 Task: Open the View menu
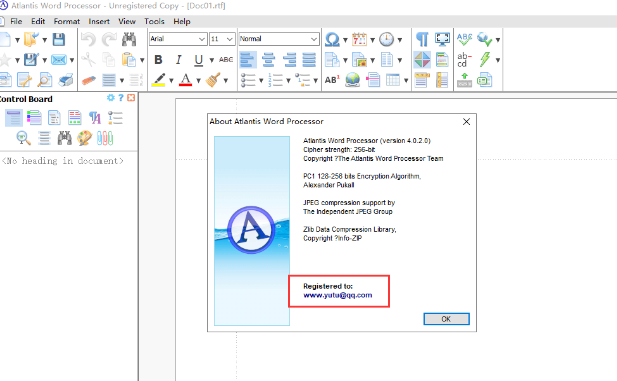point(127,21)
